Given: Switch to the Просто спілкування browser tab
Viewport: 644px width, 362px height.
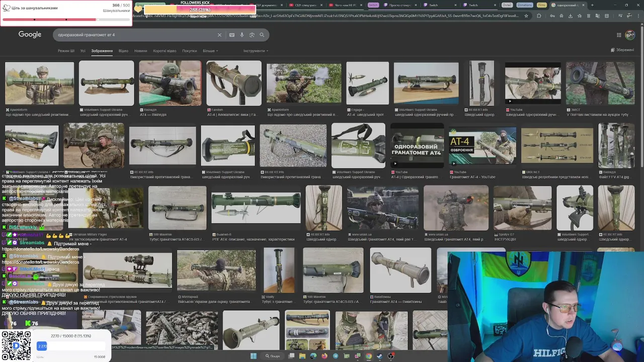Looking at the screenshot, I should point(400,5).
